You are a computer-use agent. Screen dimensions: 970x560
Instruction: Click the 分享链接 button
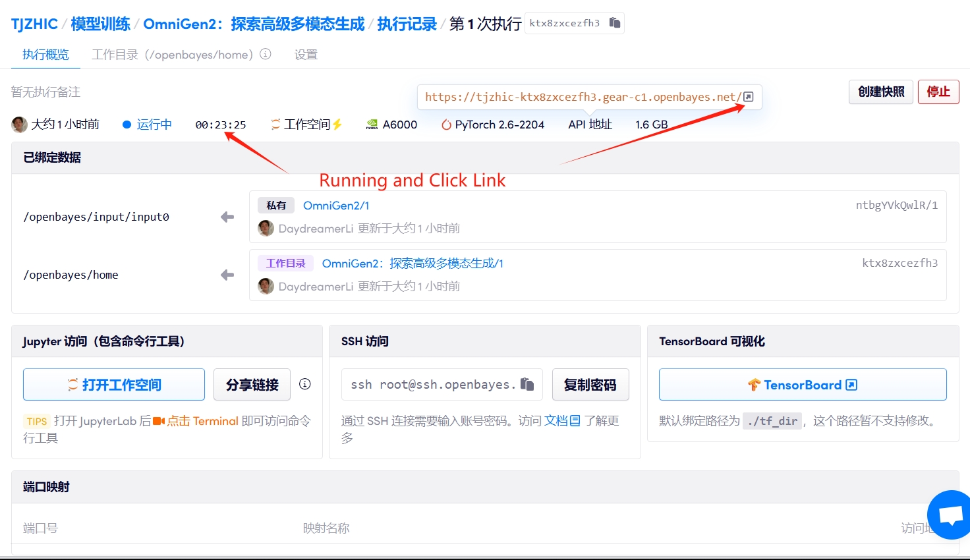tap(252, 385)
